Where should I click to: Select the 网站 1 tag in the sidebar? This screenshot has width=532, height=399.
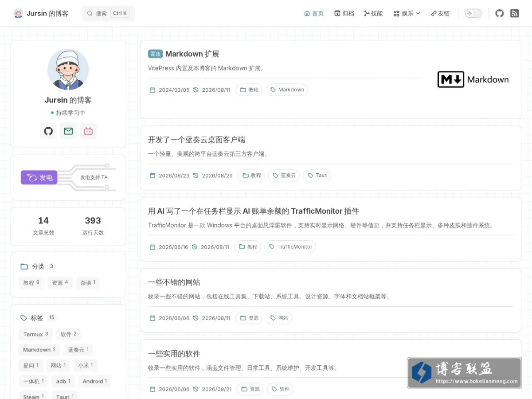point(59,365)
